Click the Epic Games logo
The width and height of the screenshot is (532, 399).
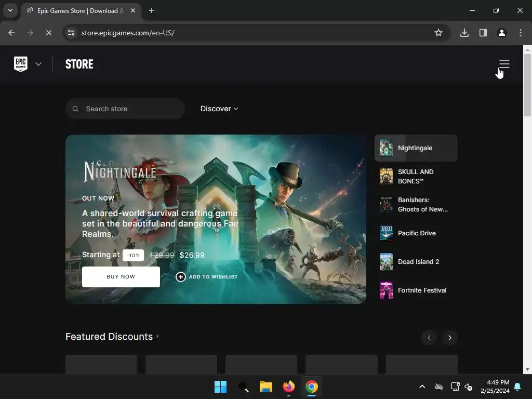tap(21, 64)
